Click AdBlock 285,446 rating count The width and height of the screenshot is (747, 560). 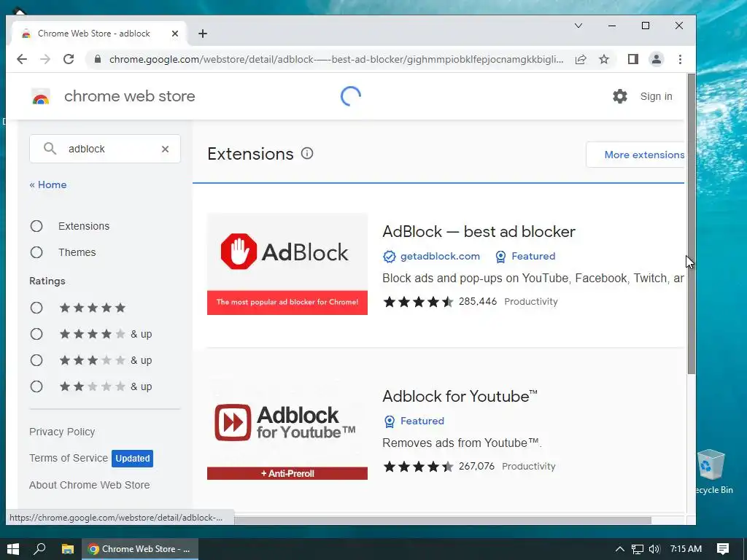point(478,301)
